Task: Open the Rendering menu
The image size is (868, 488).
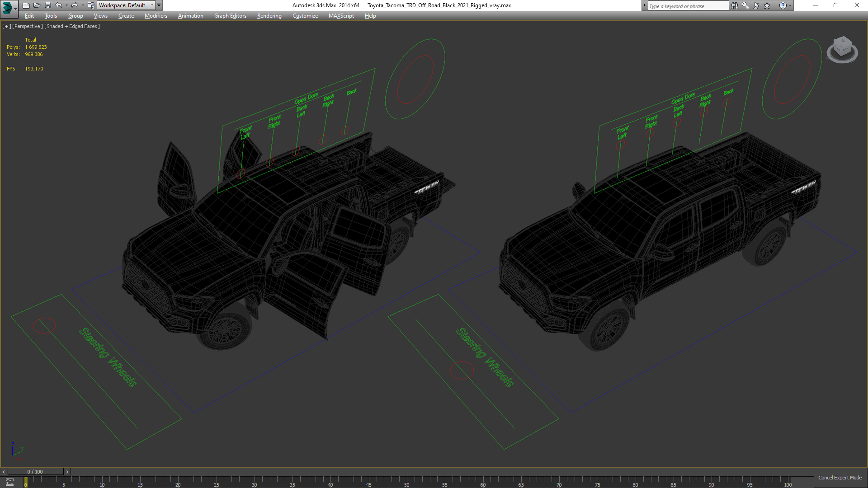Action: [x=269, y=16]
